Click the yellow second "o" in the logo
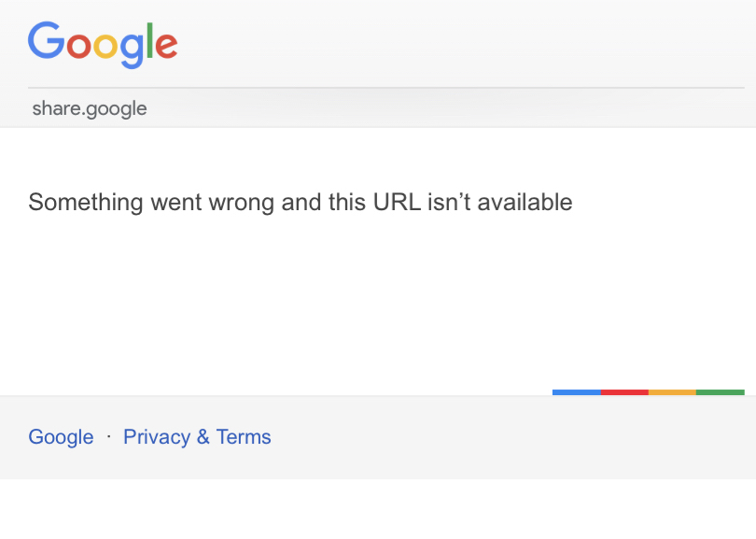Image resolution: width=756 pixels, height=539 pixels. pos(105,46)
